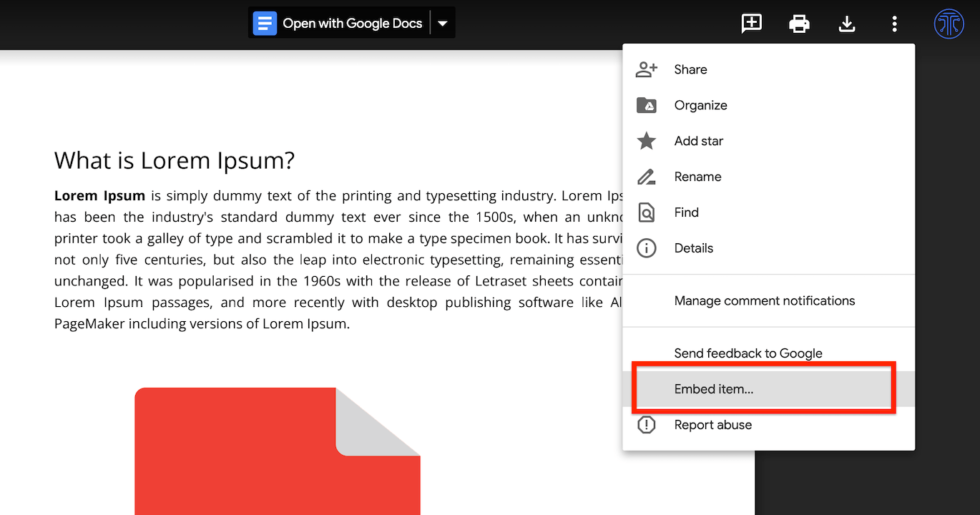
Task: Click the Find magnifier page icon
Action: pos(647,212)
